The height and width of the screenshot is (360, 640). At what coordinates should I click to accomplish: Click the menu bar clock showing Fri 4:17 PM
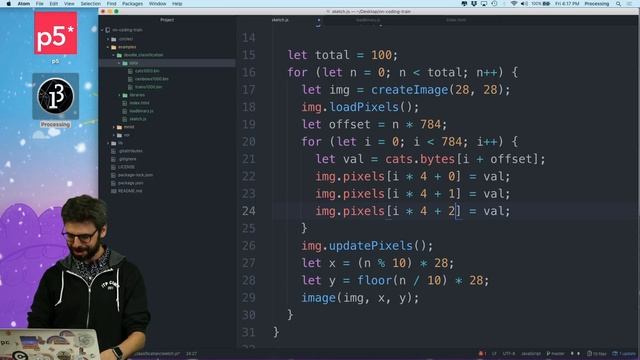coord(567,4)
